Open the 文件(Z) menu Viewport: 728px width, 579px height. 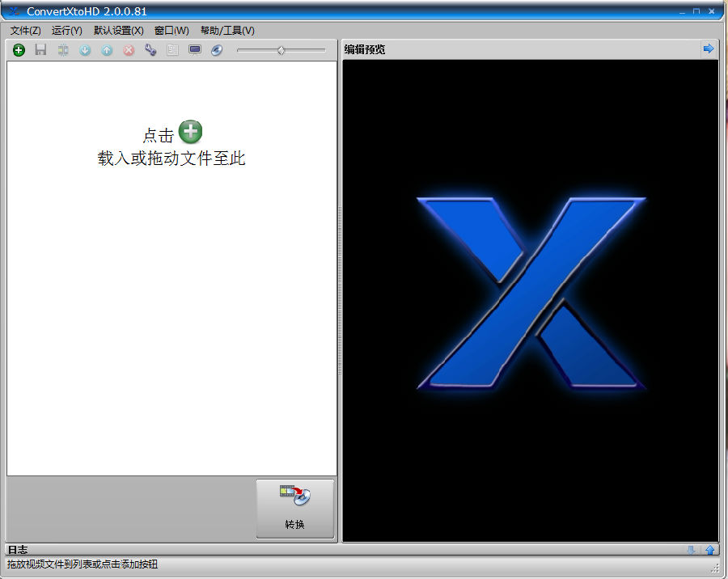[x=26, y=31]
